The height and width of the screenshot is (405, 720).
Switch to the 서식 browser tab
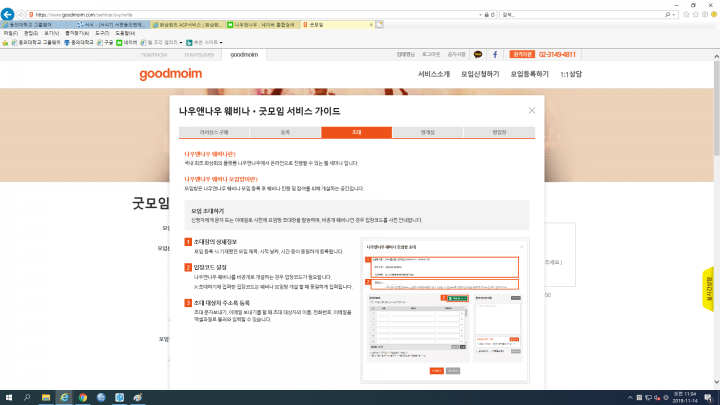click(113, 25)
